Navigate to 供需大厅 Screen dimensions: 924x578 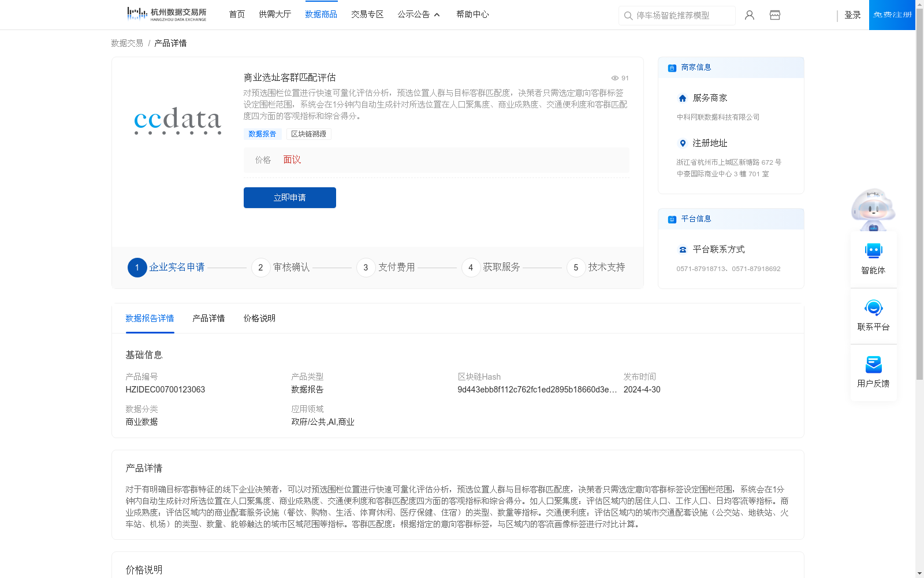click(275, 14)
